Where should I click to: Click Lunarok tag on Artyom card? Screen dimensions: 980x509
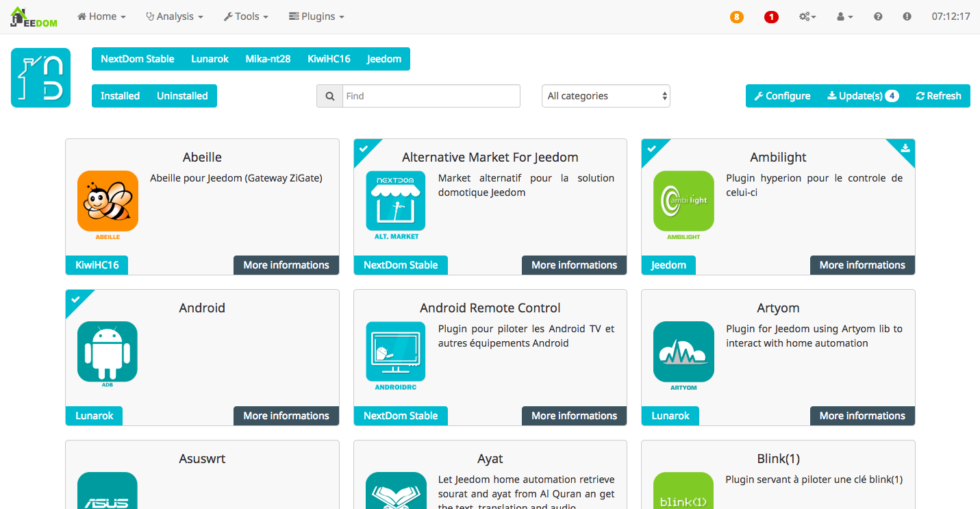pos(670,416)
